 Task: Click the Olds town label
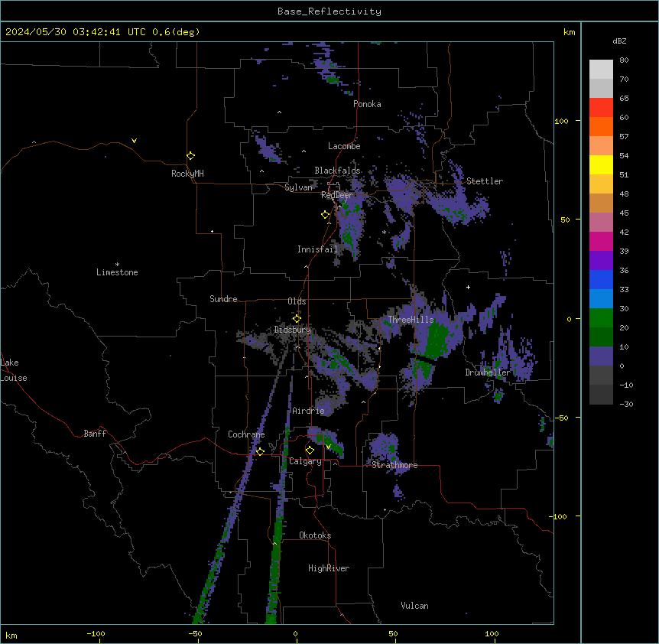click(x=297, y=301)
